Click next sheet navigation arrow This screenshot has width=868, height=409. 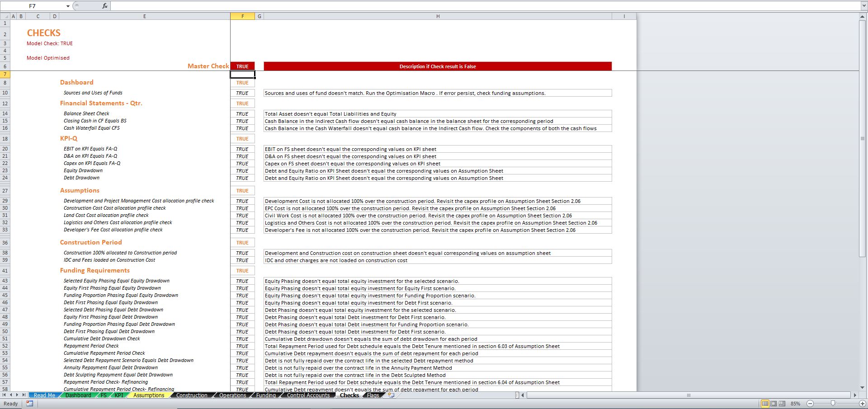click(x=18, y=395)
